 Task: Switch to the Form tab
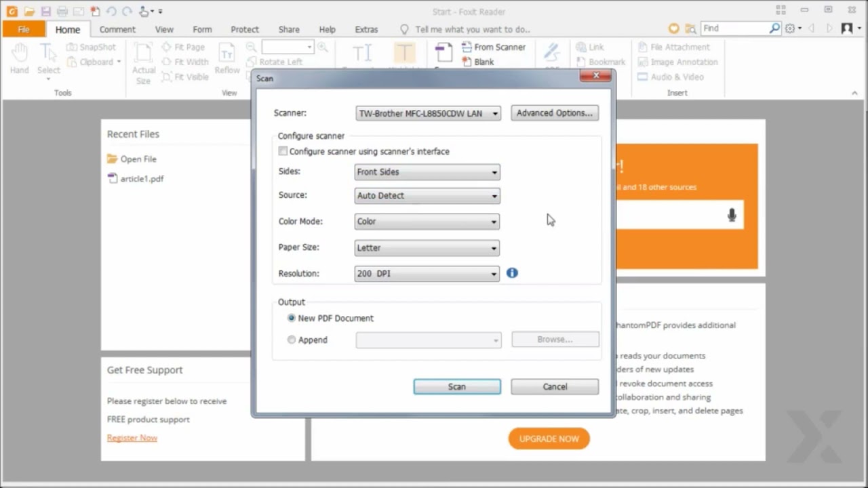202,29
